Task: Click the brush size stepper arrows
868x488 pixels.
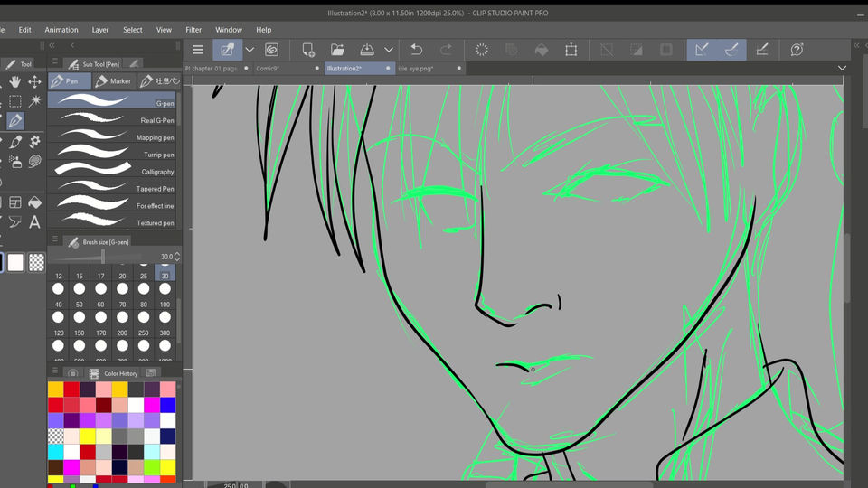Action: [x=177, y=256]
